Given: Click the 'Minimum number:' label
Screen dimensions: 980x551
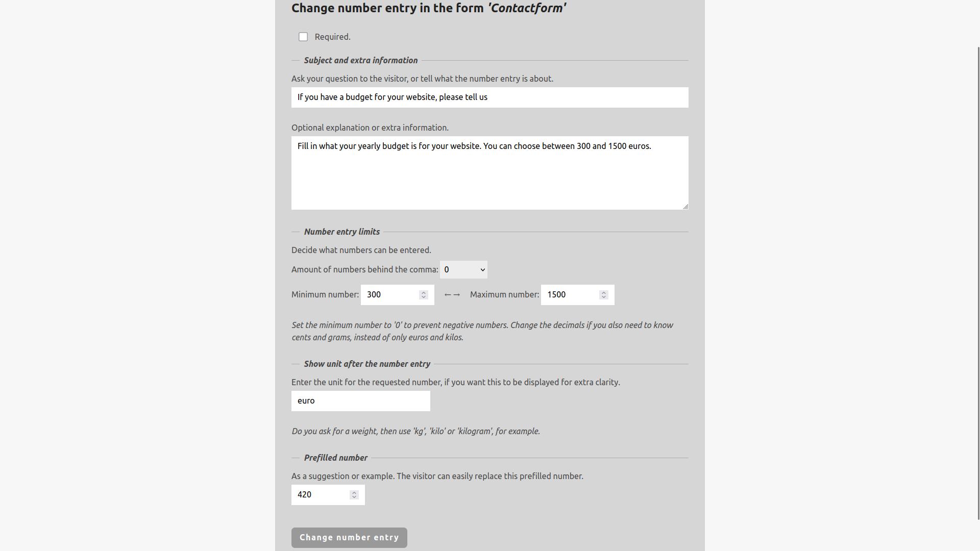Looking at the screenshot, I should pos(325,295).
